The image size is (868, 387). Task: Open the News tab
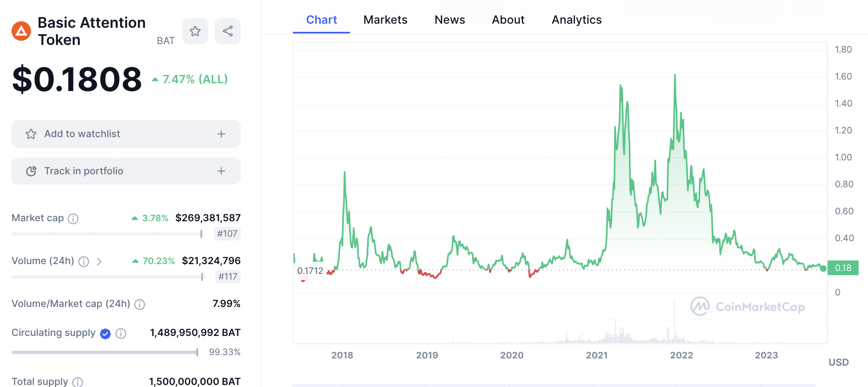click(x=450, y=20)
